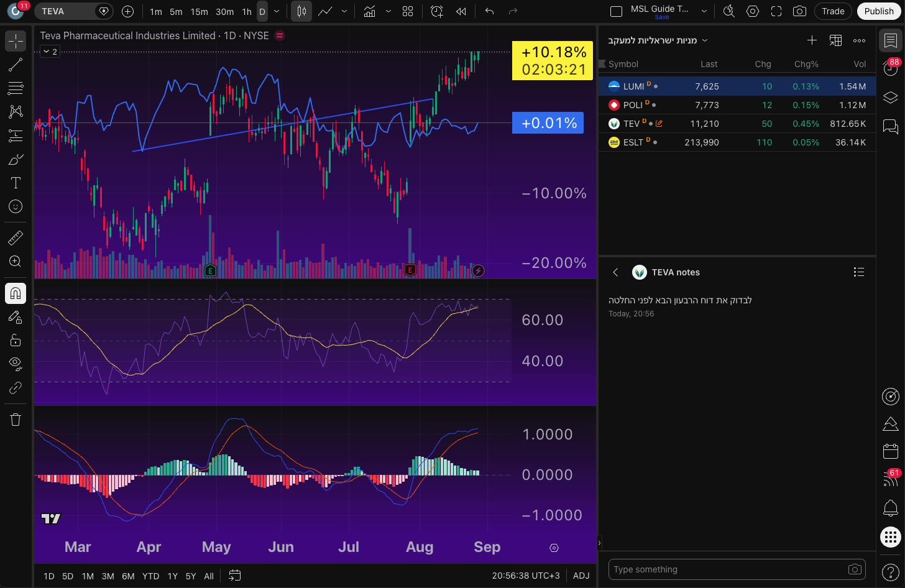905x588 pixels.
Task: Enter fullscreen mode
Action: click(776, 11)
